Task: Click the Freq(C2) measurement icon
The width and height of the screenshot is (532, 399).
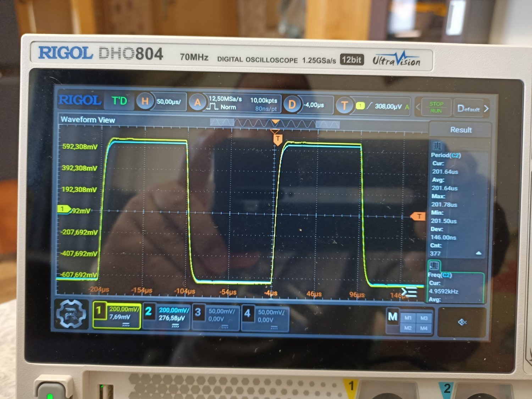Action: point(434,266)
